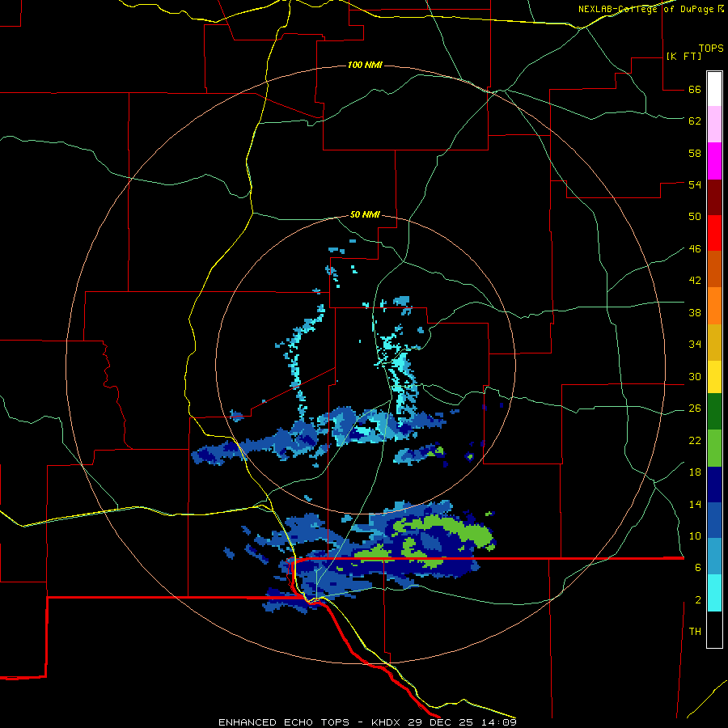Click the gold 34 kft legend swatch
This screenshot has height=728, width=728.
714,342
